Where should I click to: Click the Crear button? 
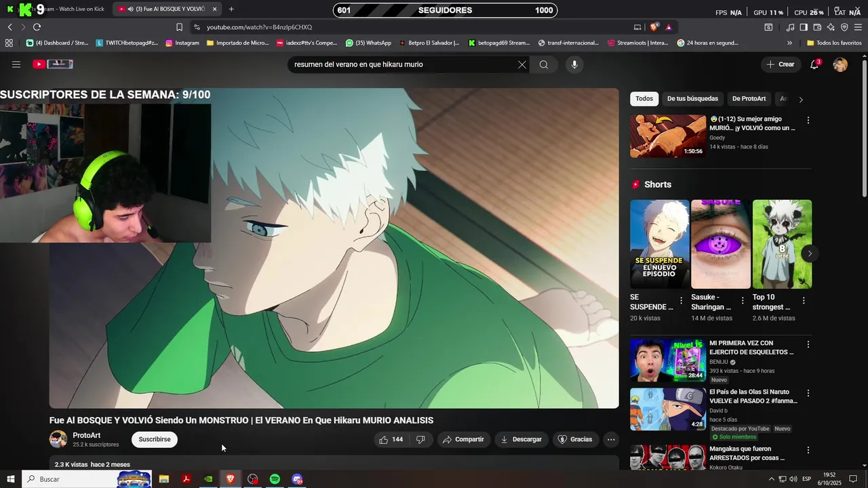click(780, 64)
